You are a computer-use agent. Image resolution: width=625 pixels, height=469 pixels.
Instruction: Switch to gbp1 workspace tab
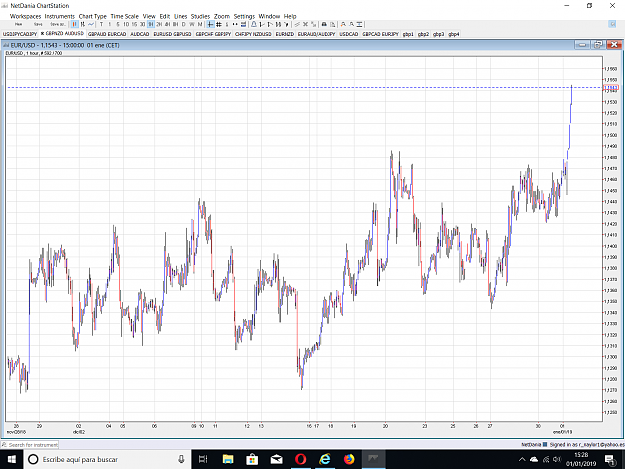(x=408, y=34)
